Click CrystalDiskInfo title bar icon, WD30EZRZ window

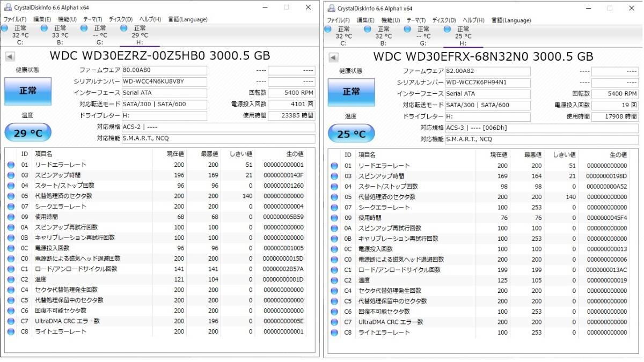[x=8, y=8]
